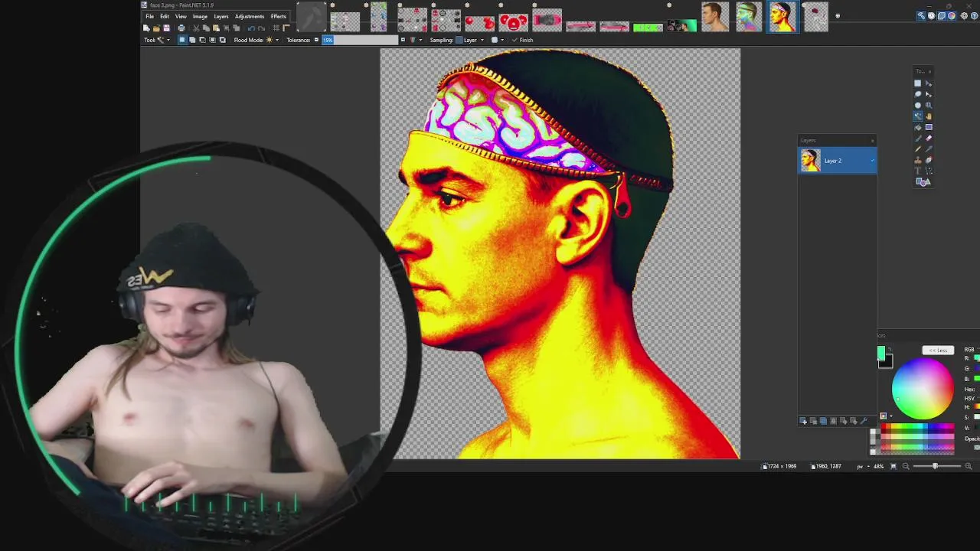Select the Shapes tool
The height and width of the screenshot is (551, 980).
tap(923, 181)
